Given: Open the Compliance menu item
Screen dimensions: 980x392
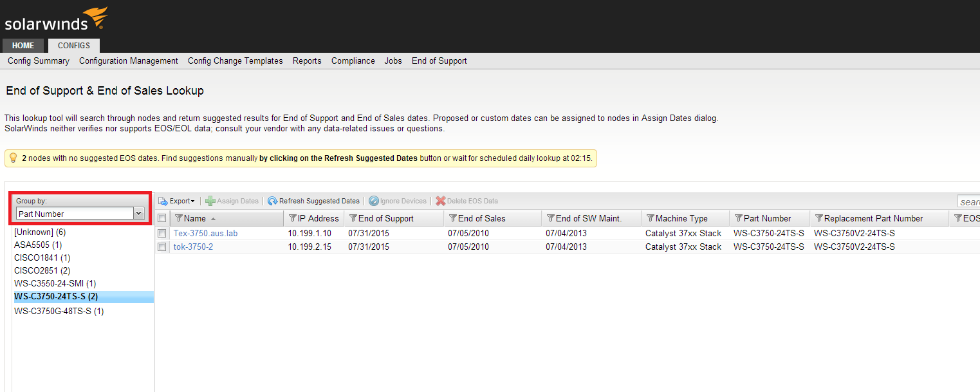Looking at the screenshot, I should [x=353, y=61].
